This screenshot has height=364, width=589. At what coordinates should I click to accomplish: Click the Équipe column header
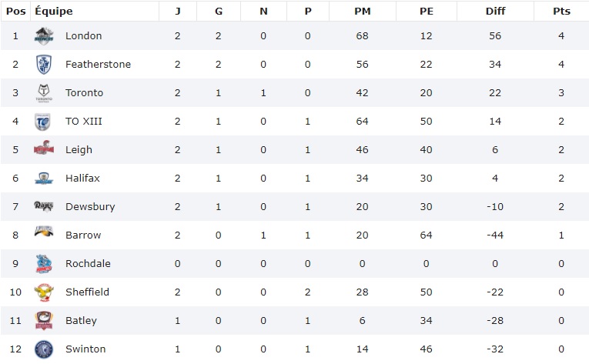[54, 11]
